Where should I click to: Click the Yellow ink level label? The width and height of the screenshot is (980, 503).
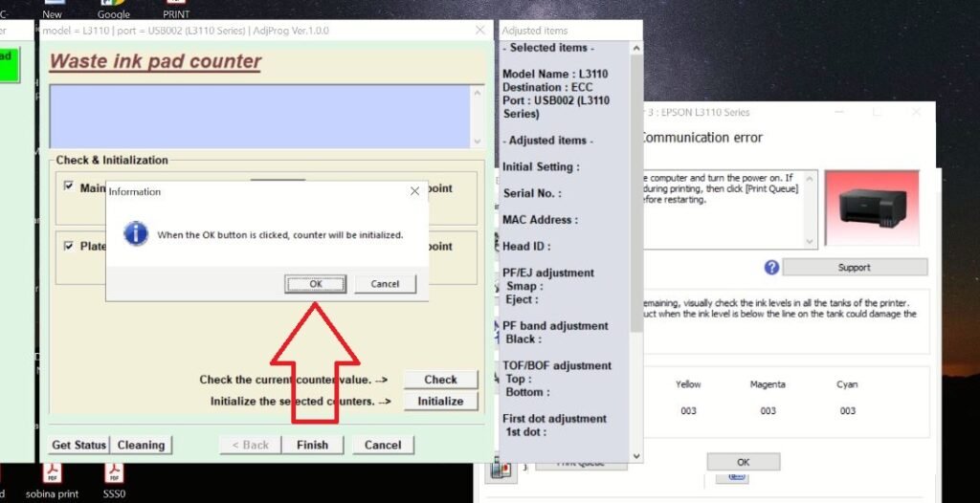coord(688,384)
